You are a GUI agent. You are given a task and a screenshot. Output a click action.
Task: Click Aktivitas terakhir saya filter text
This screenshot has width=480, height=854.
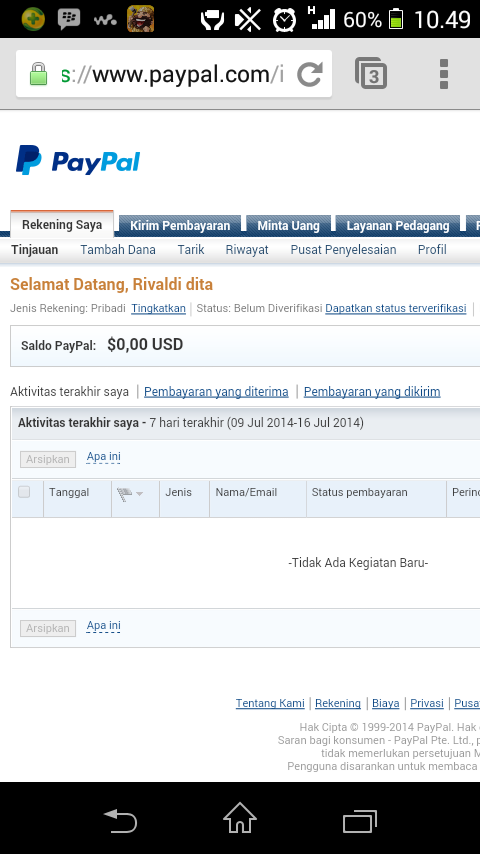click(x=69, y=392)
